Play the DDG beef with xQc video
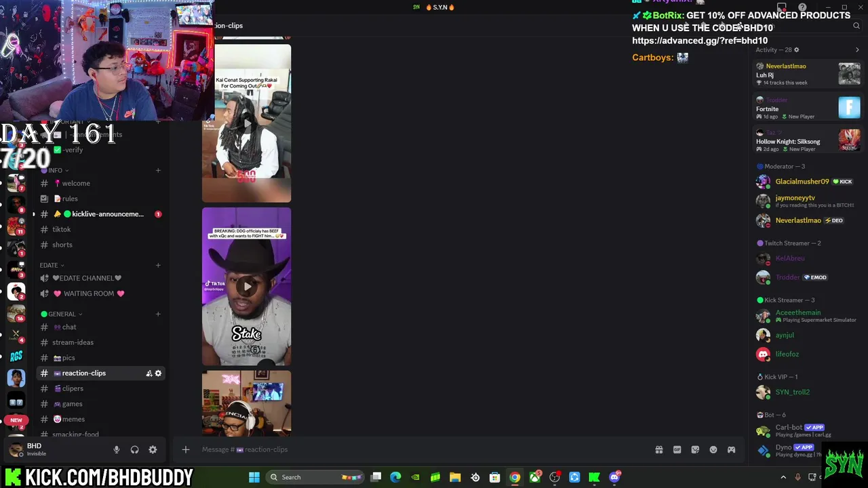Screen dimensions: 868x488 [247, 286]
